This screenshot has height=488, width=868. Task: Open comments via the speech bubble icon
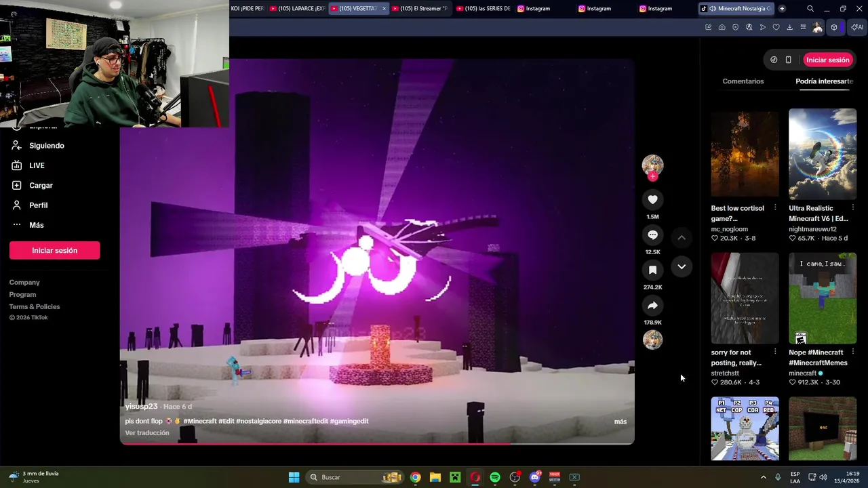[x=652, y=235]
